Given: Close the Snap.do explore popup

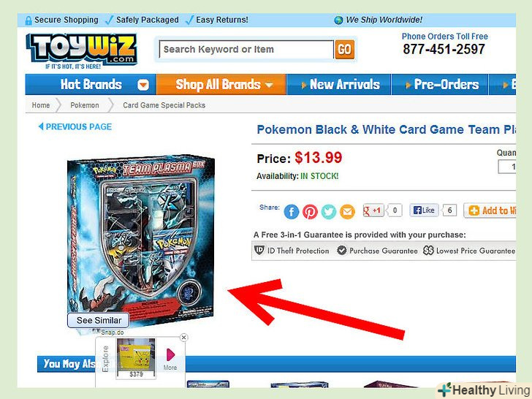Looking at the screenshot, I should point(183,338).
